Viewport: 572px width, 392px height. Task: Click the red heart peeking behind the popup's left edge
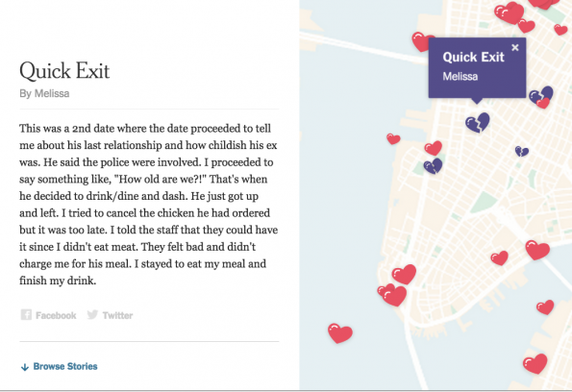pos(420,41)
